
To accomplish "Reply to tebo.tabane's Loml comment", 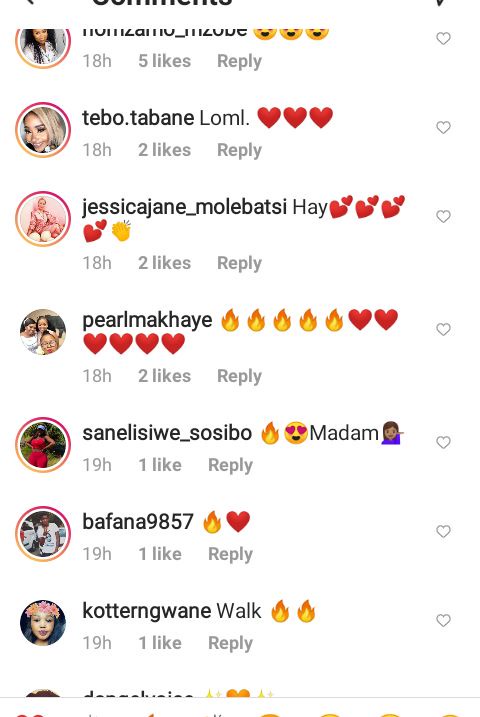I will pos(239,150).
